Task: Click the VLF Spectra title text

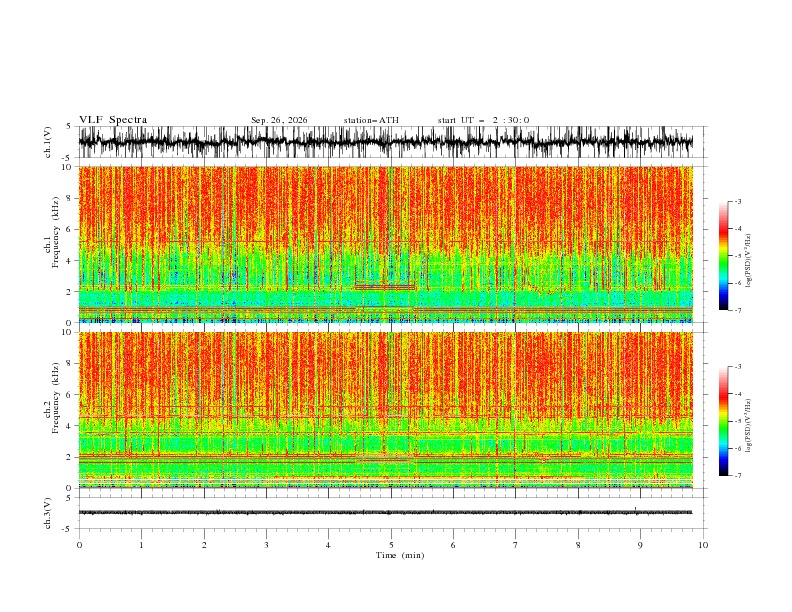Action: coord(113,120)
